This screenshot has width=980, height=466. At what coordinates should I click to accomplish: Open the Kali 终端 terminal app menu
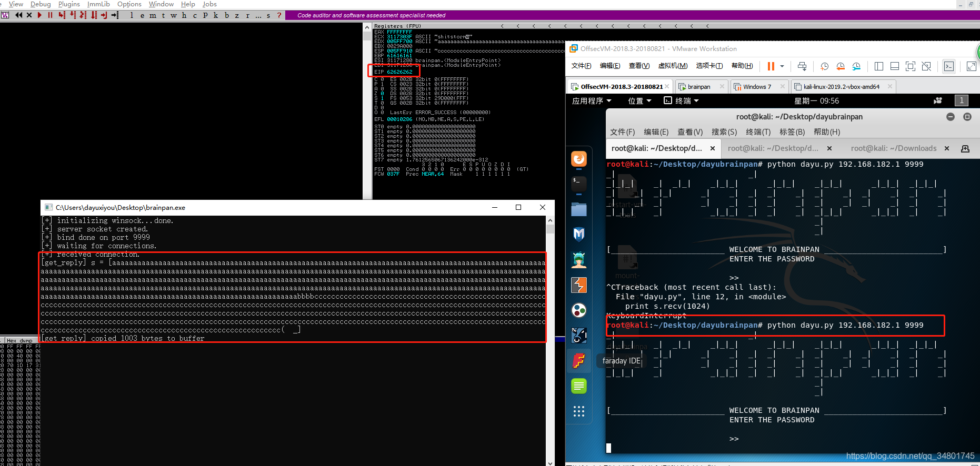[x=681, y=100]
